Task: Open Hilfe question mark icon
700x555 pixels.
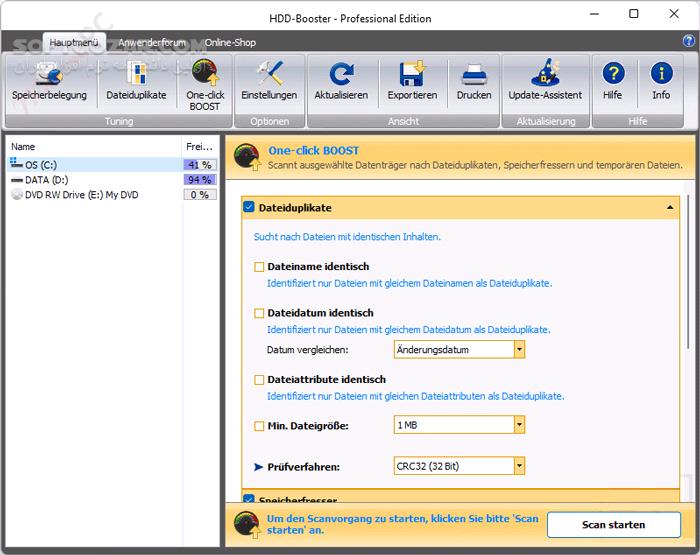Action: pos(613,73)
